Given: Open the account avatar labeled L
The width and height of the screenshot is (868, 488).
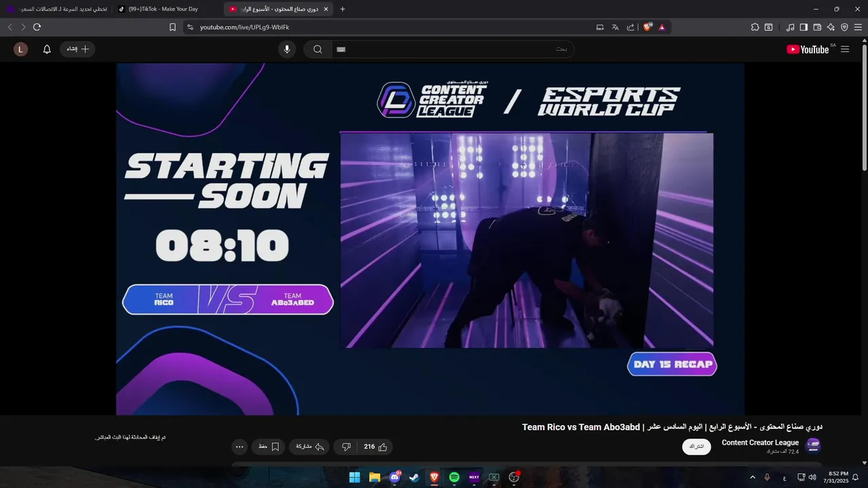Looking at the screenshot, I should coord(21,49).
